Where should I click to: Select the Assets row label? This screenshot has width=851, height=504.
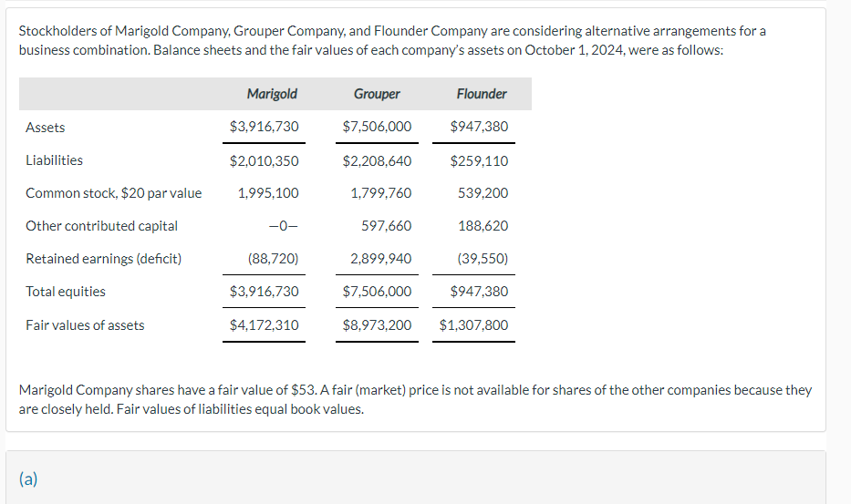(x=45, y=128)
